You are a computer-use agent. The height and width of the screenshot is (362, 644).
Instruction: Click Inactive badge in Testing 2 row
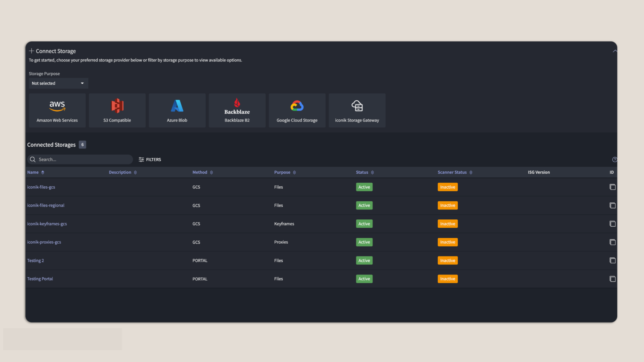pyautogui.click(x=448, y=260)
